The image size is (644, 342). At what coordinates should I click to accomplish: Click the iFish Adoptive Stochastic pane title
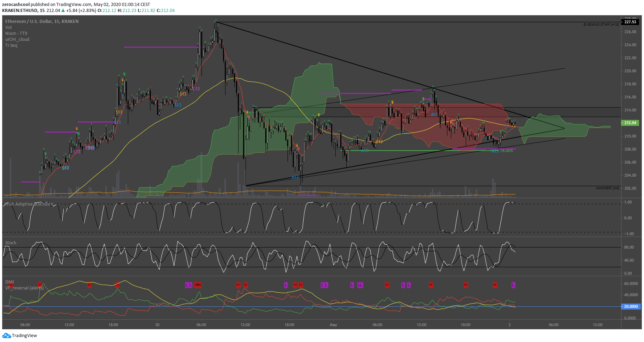point(30,204)
